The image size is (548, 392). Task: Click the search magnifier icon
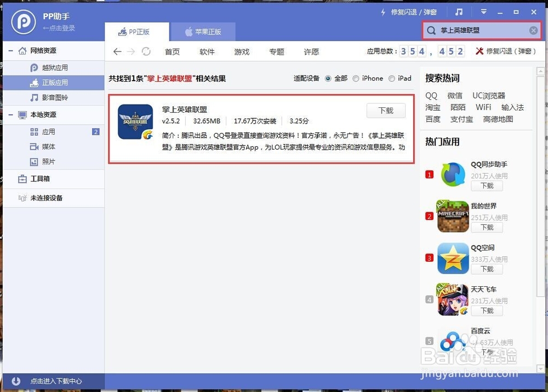point(431,30)
